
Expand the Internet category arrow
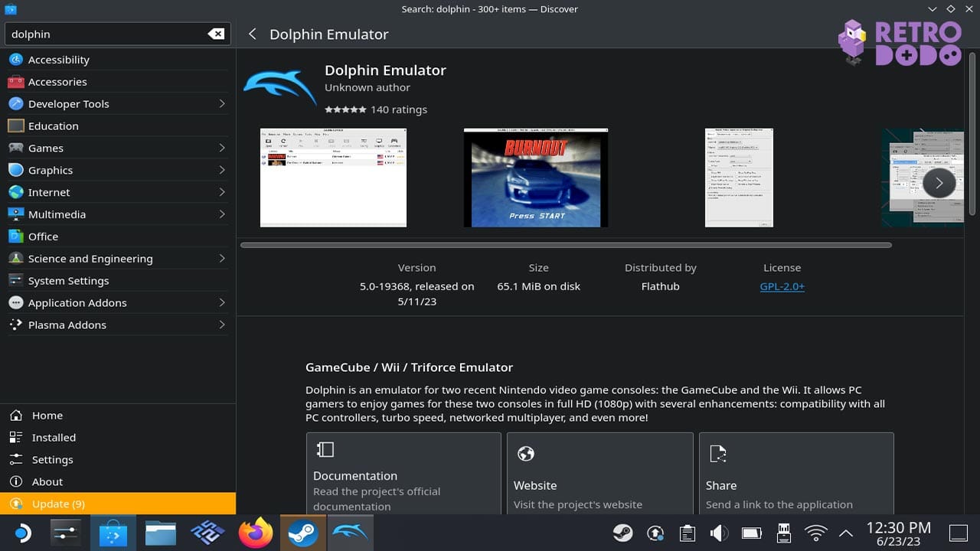click(x=222, y=193)
